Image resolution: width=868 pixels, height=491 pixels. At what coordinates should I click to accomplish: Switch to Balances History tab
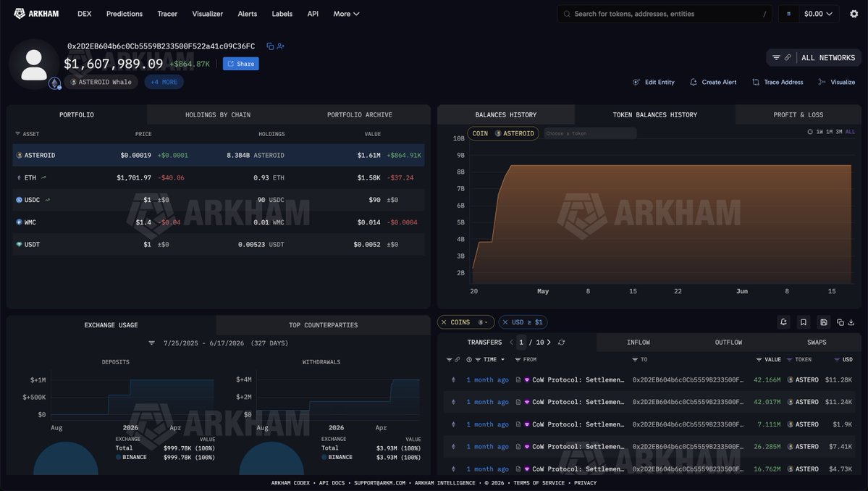click(x=506, y=114)
